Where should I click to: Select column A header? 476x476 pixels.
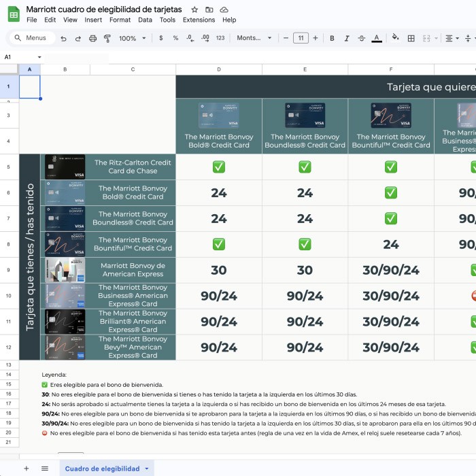pos(29,69)
